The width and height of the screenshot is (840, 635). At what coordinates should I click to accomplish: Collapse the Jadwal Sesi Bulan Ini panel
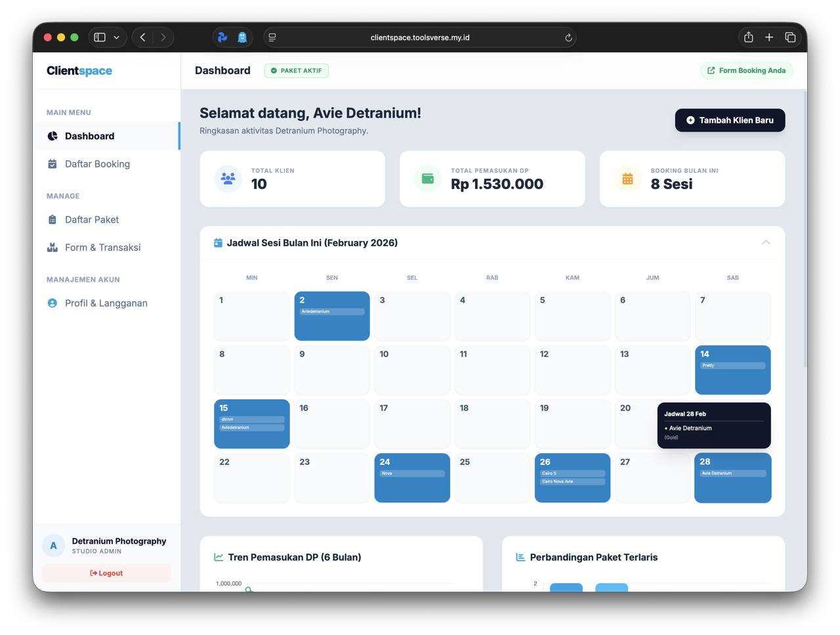coord(766,243)
